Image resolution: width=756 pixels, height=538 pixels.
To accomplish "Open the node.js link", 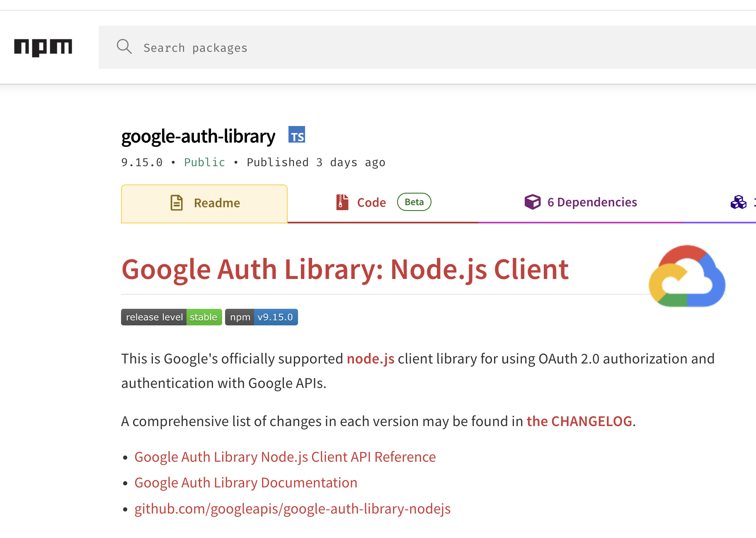I will tap(371, 359).
